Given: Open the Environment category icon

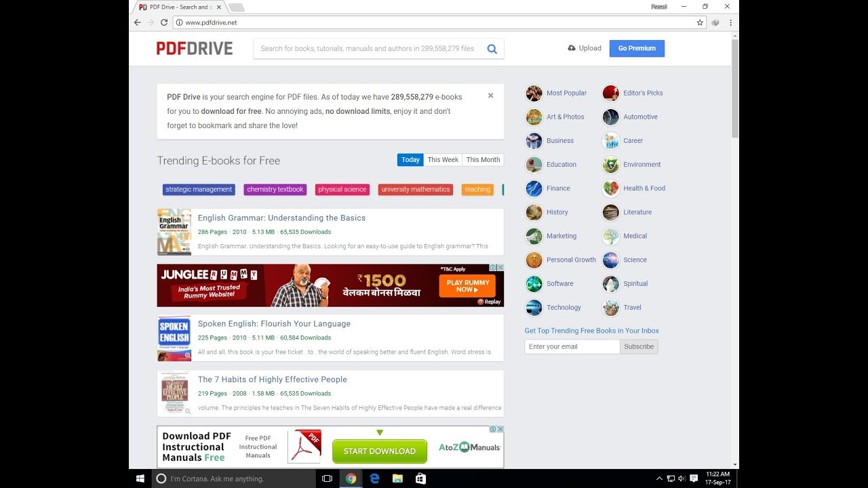Looking at the screenshot, I should tap(610, 164).
